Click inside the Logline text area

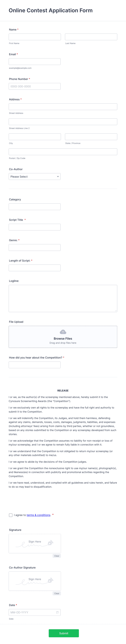tap(63, 298)
